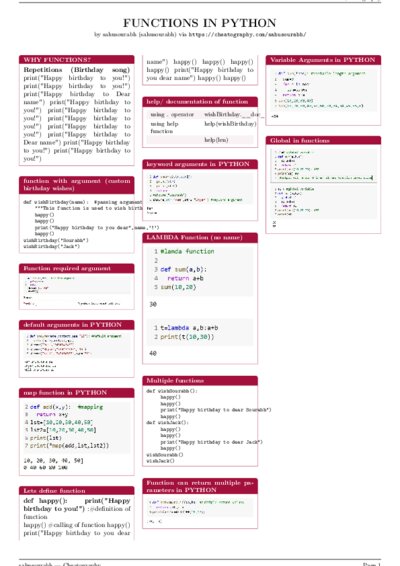Select 'keyword arguments in PYTHON' header
This screenshot has height=566, width=400.
pyautogui.click(x=200, y=164)
